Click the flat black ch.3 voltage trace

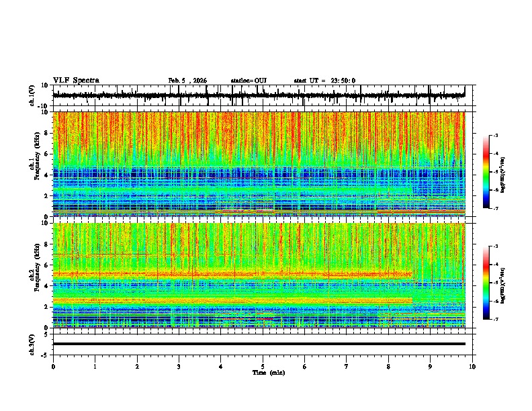tap(259, 344)
